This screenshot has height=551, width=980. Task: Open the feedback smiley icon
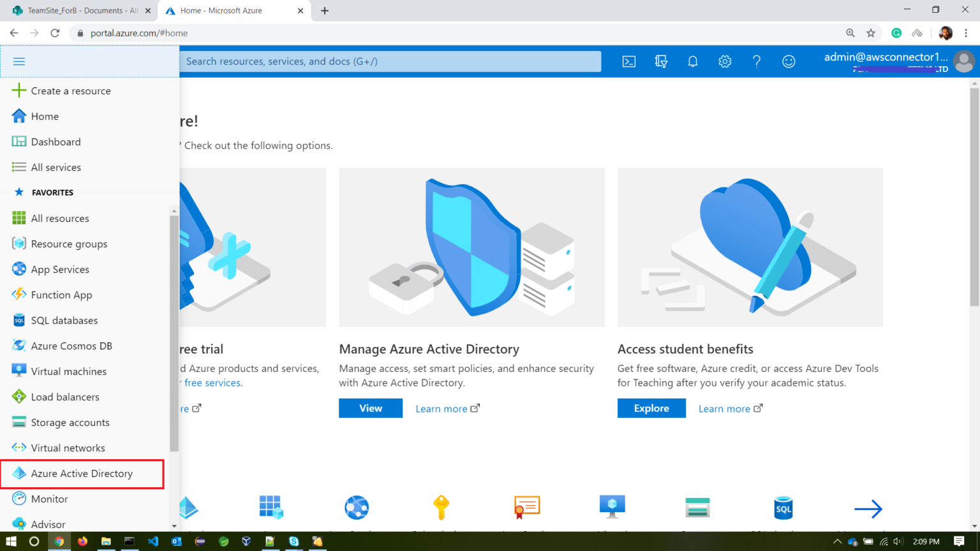pos(789,61)
